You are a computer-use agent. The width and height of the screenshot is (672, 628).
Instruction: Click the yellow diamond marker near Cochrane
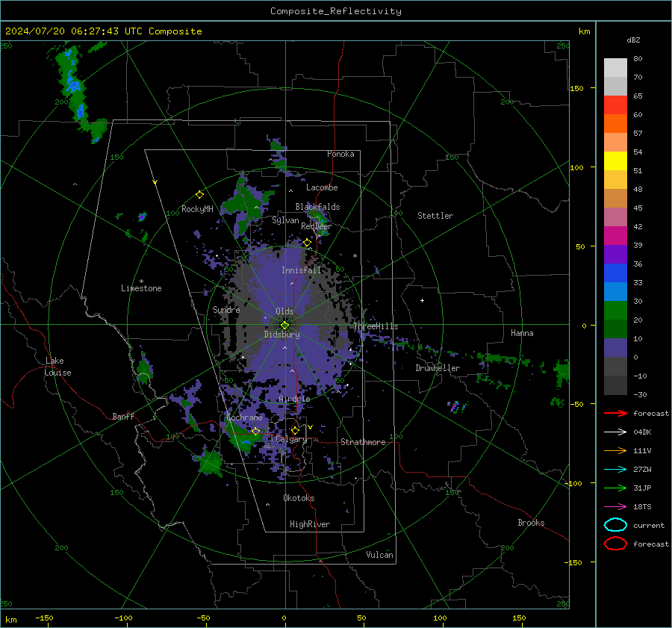(255, 431)
